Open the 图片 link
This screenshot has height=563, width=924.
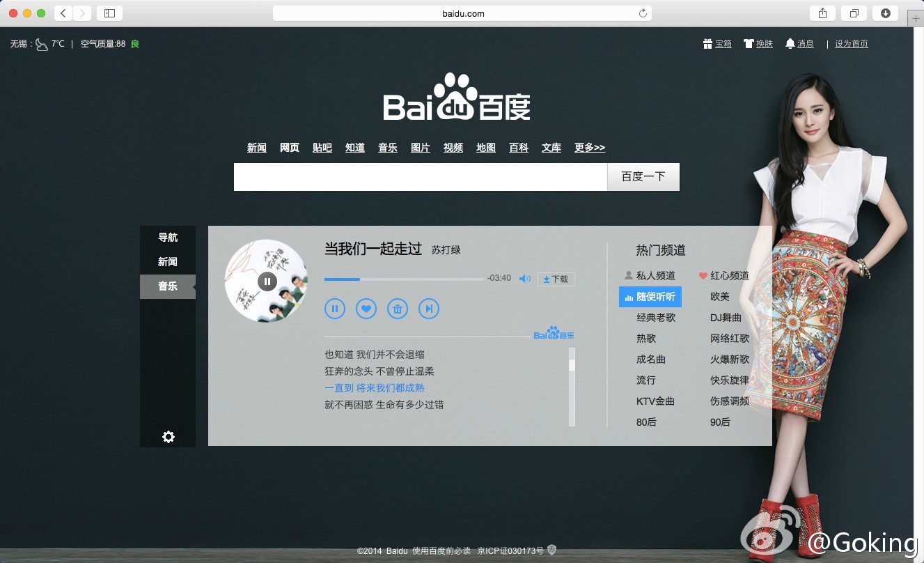[x=421, y=148]
